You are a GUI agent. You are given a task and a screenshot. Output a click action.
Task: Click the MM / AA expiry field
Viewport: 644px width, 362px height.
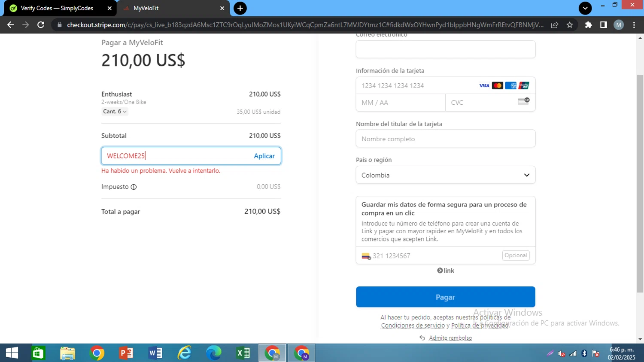click(x=401, y=103)
